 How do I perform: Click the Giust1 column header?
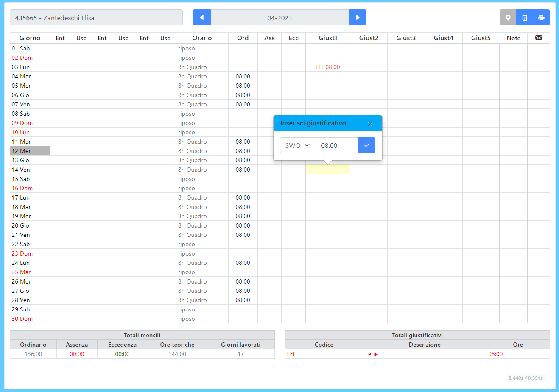[x=328, y=38]
